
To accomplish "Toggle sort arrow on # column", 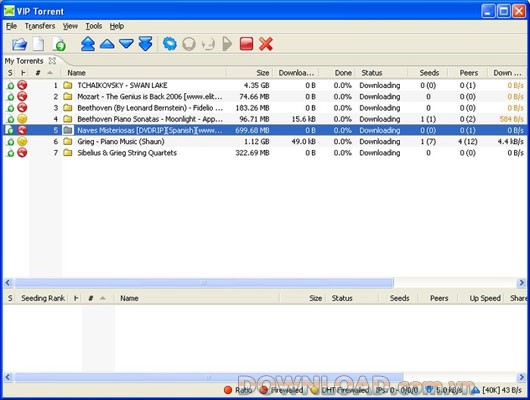I will [x=50, y=73].
